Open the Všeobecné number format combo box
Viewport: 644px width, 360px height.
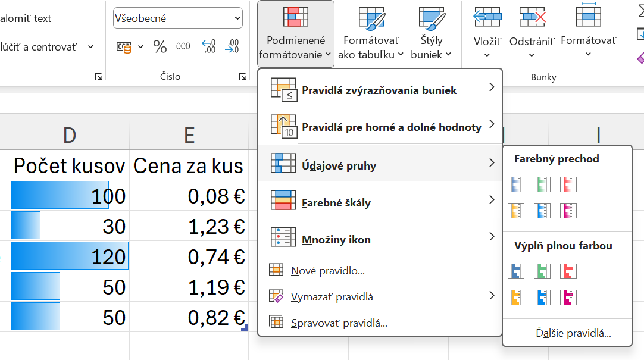point(178,18)
